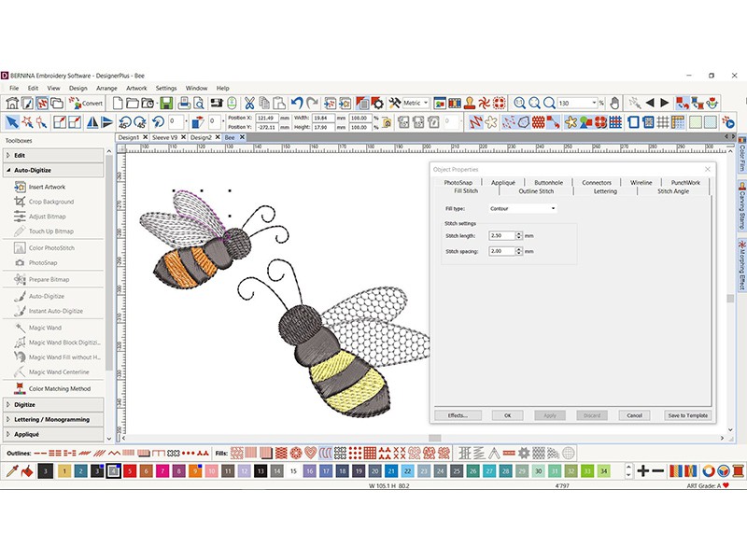The height and width of the screenshot is (560, 747).
Task: Expand the Lettering / Monogramming section
Action: click(51, 419)
